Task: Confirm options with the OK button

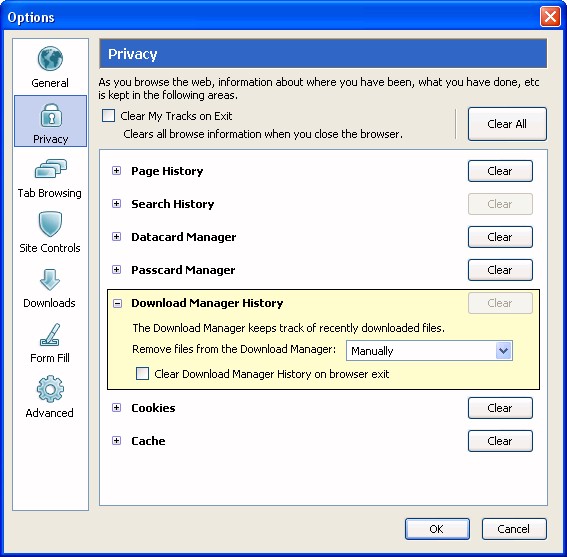Action: [x=437, y=529]
